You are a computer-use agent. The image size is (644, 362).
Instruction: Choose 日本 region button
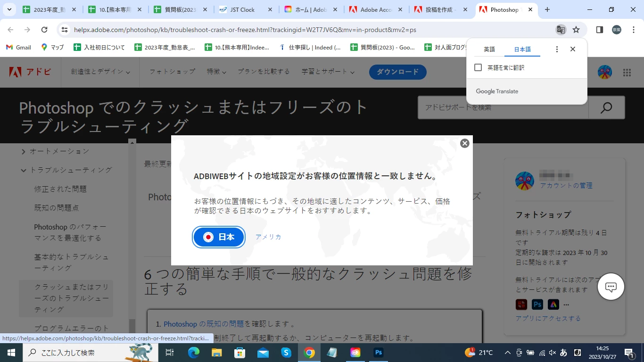pyautogui.click(x=219, y=237)
